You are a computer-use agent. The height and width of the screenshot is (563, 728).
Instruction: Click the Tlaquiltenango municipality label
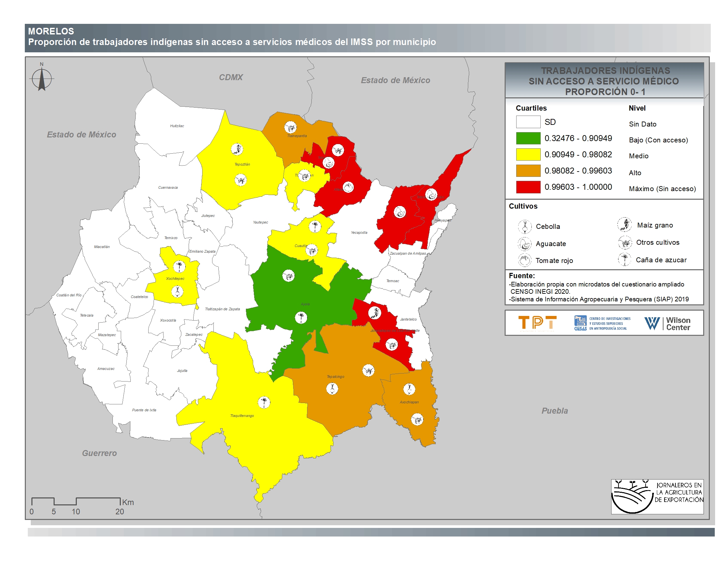point(242,416)
